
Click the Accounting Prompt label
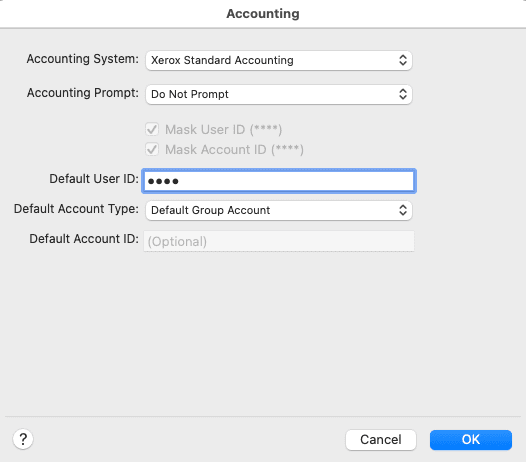pyautogui.click(x=83, y=93)
